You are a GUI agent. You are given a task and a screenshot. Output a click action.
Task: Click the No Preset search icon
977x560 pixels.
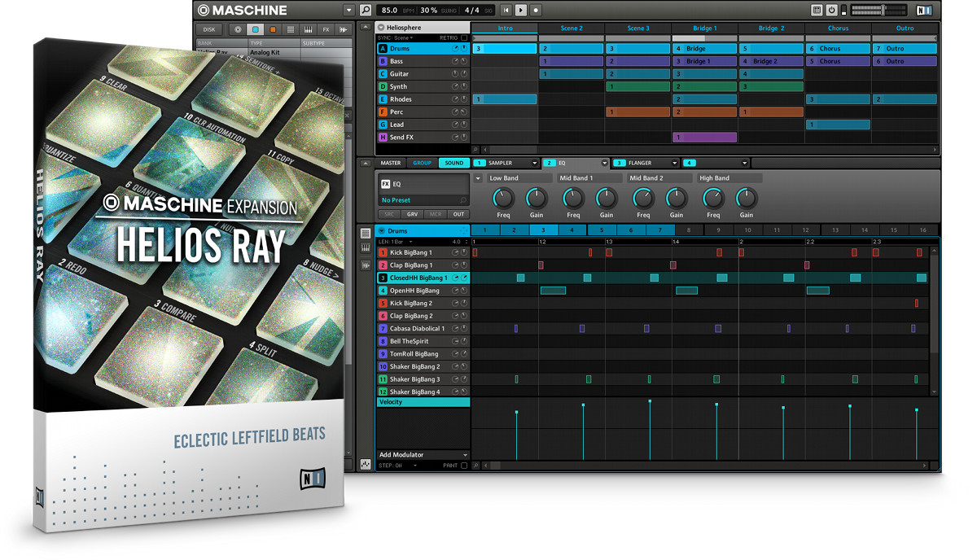[463, 200]
